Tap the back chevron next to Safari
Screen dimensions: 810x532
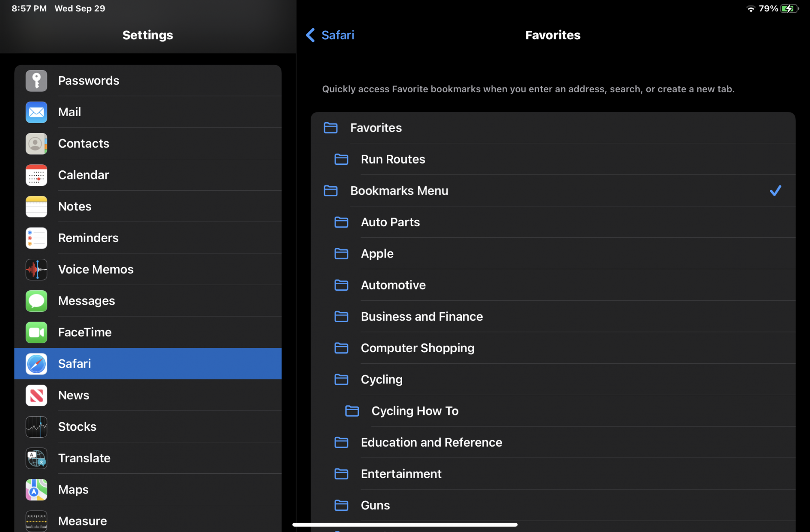[310, 35]
